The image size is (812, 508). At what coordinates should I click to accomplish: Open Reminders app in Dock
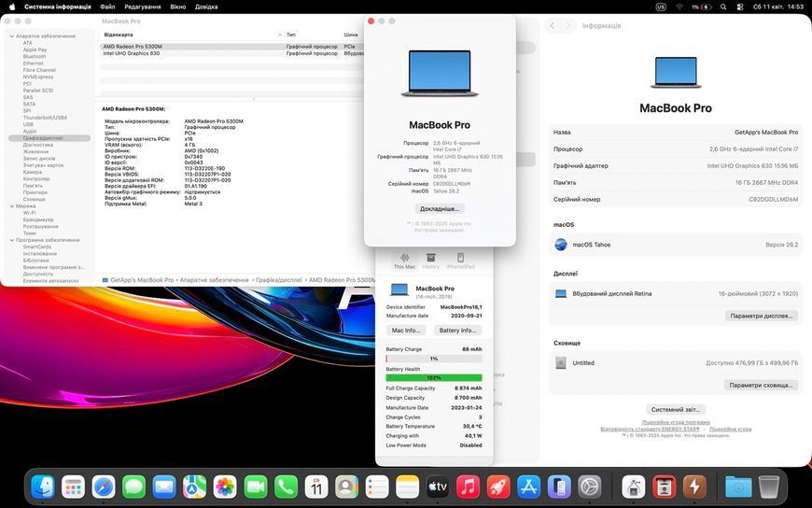pos(377,487)
